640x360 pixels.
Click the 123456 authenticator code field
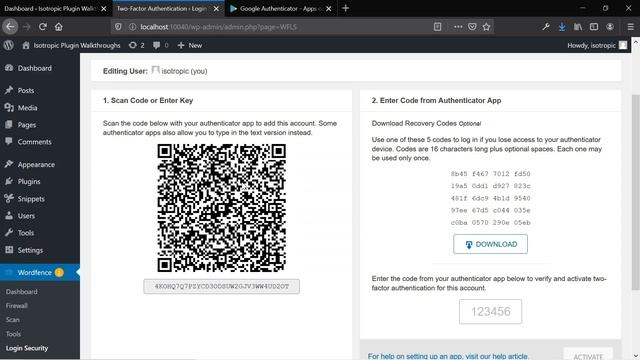[x=490, y=312]
